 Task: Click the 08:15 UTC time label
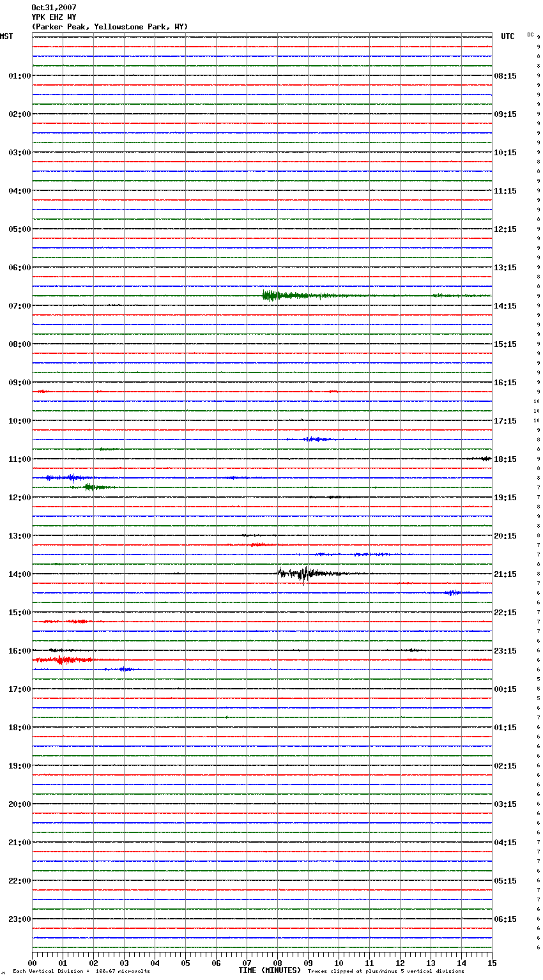pos(505,75)
